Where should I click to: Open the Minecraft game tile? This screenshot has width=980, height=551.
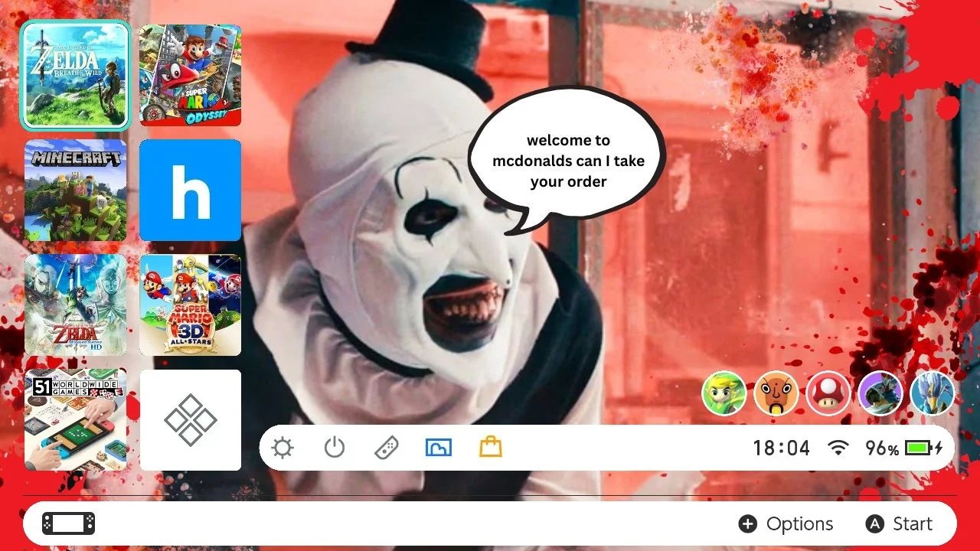coord(75,190)
